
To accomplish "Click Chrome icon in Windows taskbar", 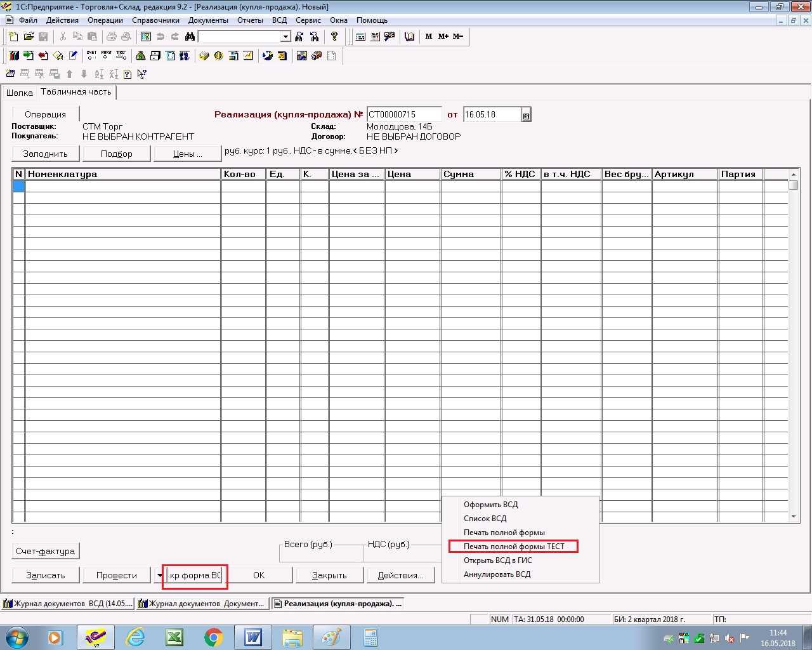I will tap(214, 637).
